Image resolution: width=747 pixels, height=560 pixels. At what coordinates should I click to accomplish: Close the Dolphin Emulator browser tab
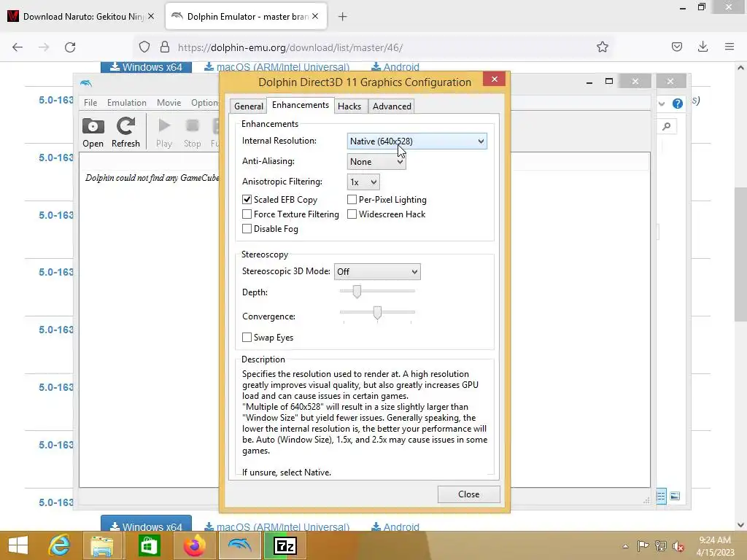315,17
